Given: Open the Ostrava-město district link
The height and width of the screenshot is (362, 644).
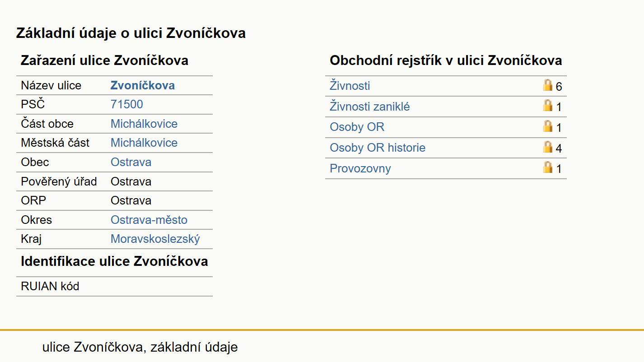Looking at the screenshot, I should tap(149, 220).
